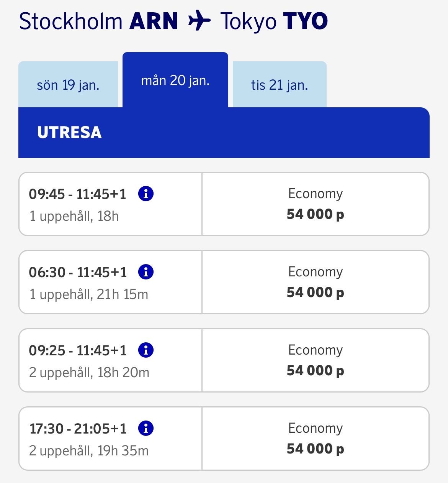The height and width of the screenshot is (483, 448).
Task: Click '1 uppehåll, 18h' stopover text
Action: (x=74, y=216)
